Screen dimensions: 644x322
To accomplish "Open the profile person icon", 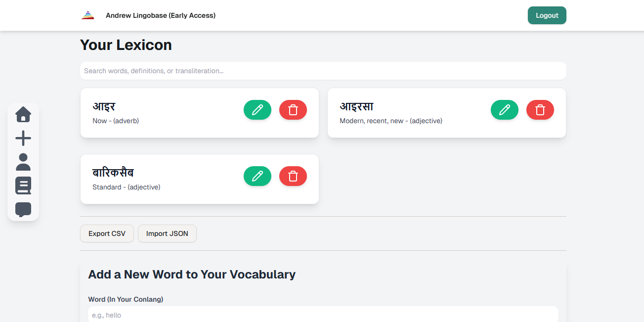I will [23, 162].
